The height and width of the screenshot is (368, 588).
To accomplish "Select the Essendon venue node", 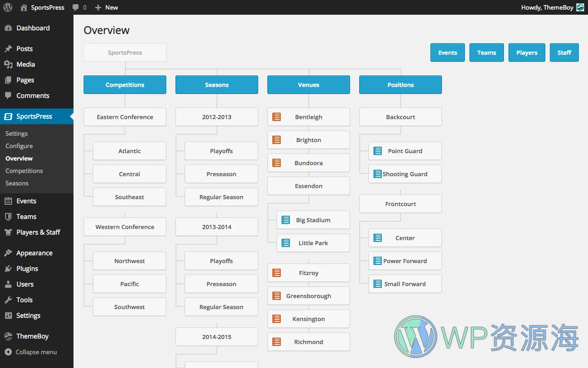I will click(309, 186).
